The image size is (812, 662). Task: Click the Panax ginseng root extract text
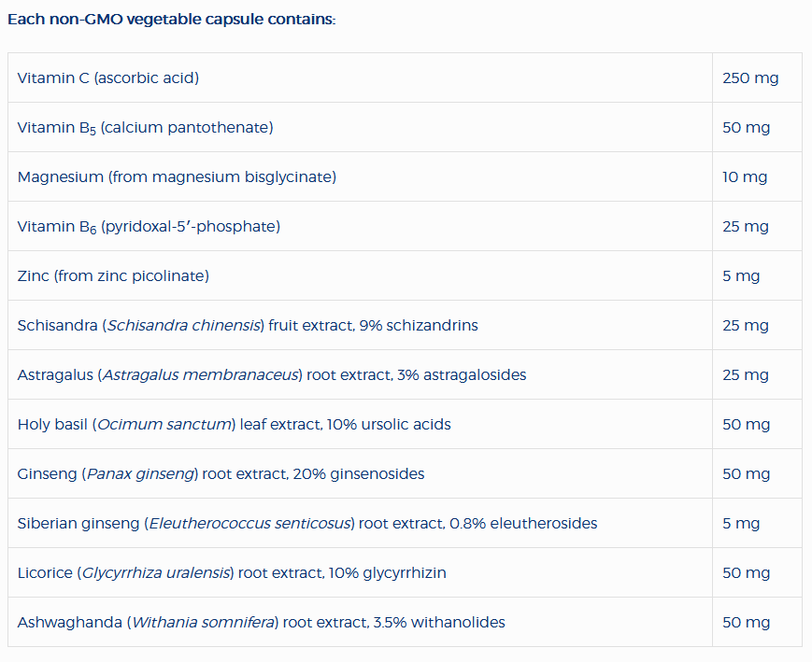coord(221,473)
